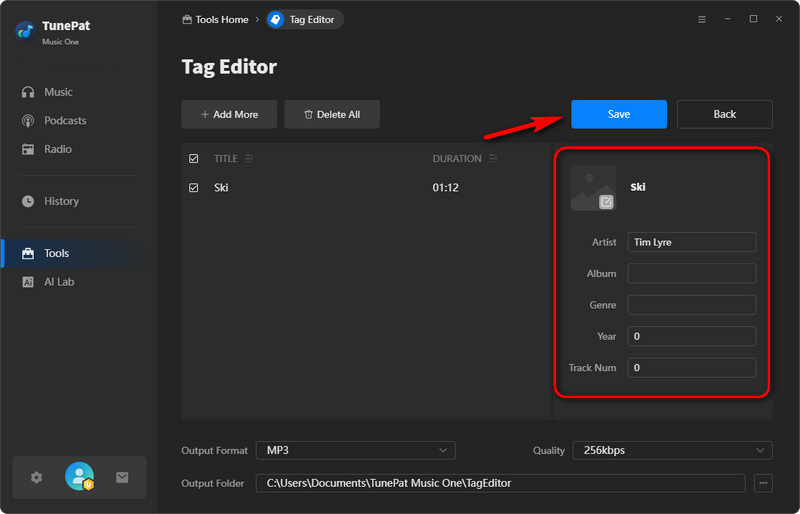The image size is (800, 514).
Task: Click the AI Lab icon
Action: tap(28, 282)
